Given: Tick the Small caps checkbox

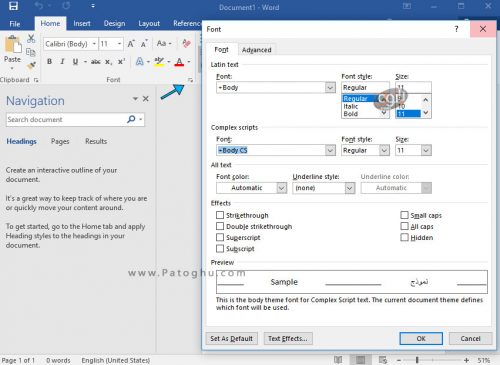Looking at the screenshot, I should (404, 215).
